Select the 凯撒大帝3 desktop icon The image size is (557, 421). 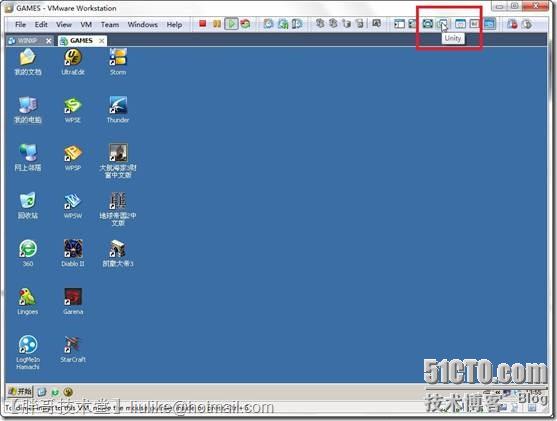[x=118, y=253]
